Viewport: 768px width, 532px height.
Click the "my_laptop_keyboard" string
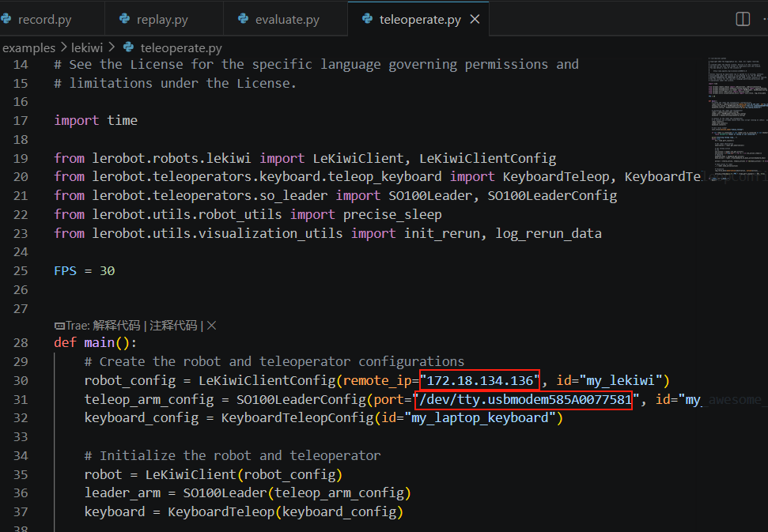click(480, 418)
